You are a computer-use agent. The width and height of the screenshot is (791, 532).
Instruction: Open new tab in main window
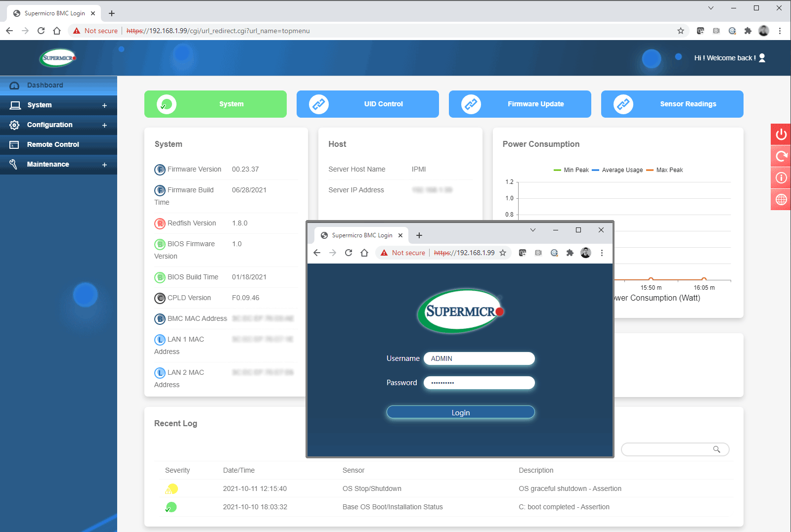112,13
